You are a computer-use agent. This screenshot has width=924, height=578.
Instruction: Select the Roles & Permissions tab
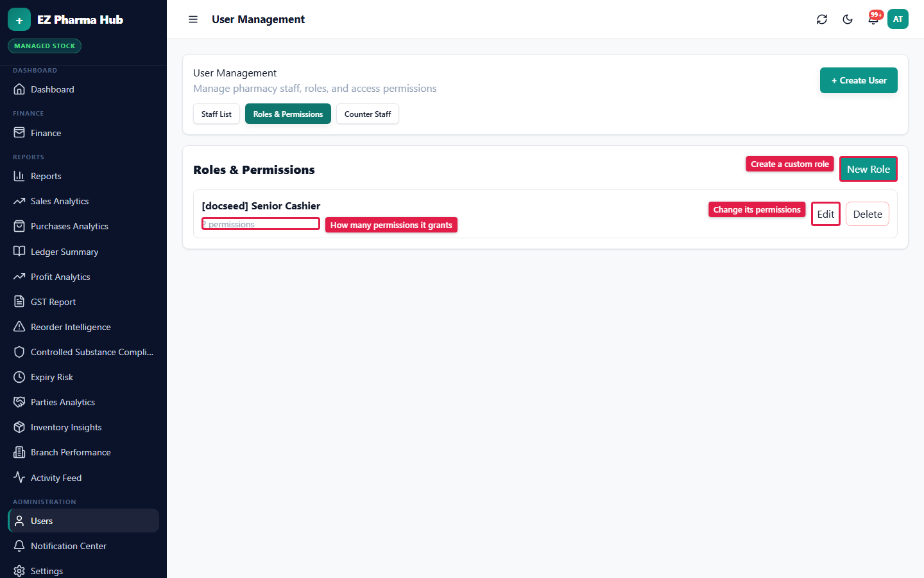pyautogui.click(x=288, y=114)
